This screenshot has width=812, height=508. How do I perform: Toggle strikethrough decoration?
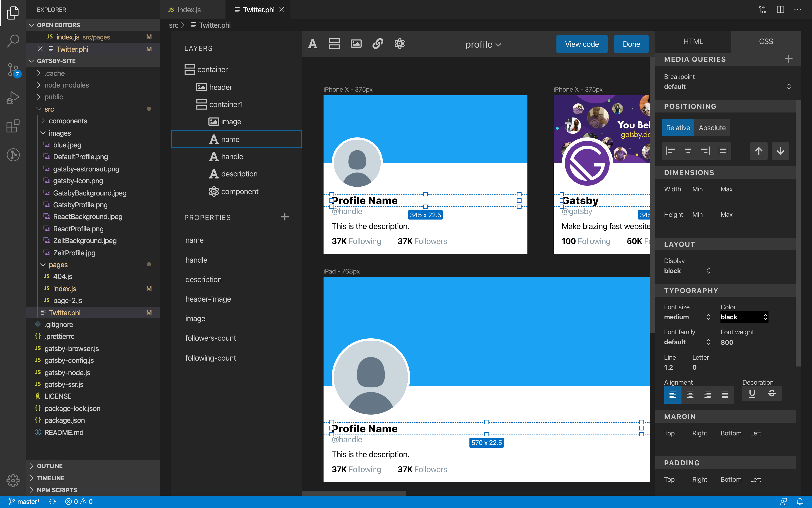click(771, 393)
